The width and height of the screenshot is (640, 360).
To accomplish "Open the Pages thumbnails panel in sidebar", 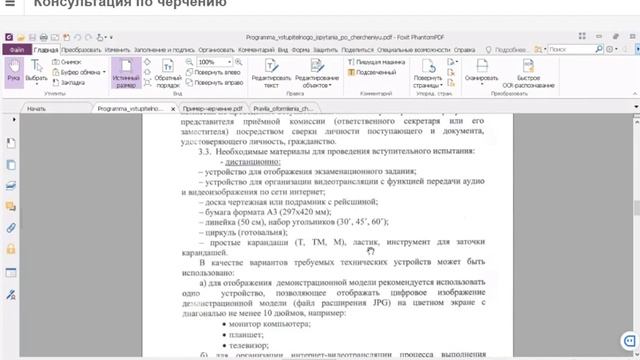I will (11, 164).
